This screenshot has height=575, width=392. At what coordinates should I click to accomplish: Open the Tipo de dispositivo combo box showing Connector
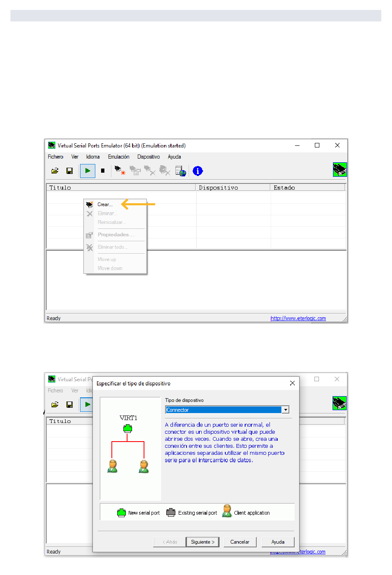point(227,410)
